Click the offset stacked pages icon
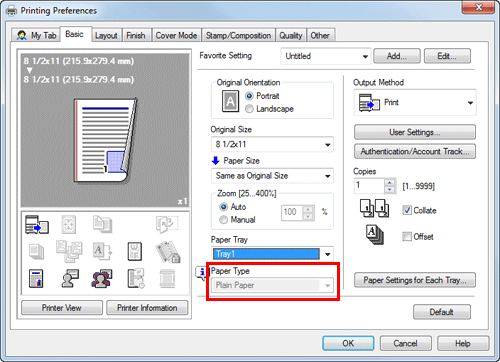 pyautogui.click(x=375, y=235)
